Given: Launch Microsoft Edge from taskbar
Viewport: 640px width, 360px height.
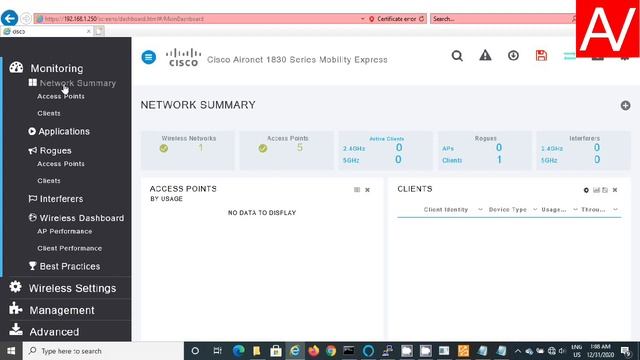Looking at the screenshot, I should tap(238, 351).
